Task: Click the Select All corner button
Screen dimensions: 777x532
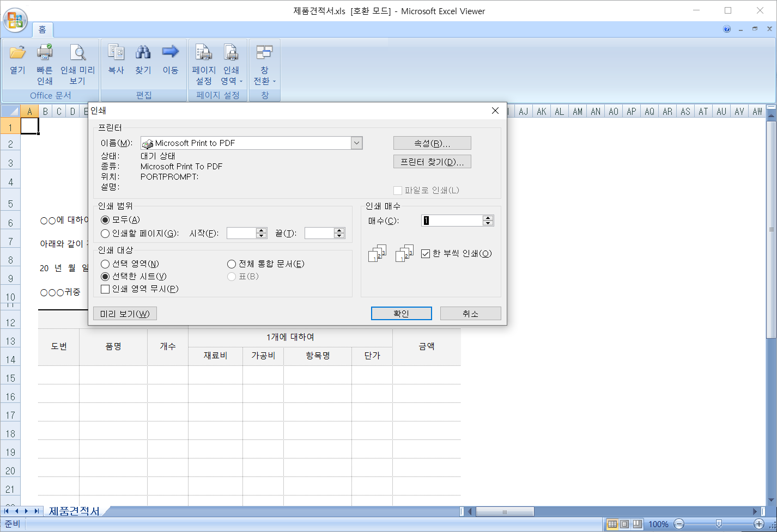Action: coord(10,112)
